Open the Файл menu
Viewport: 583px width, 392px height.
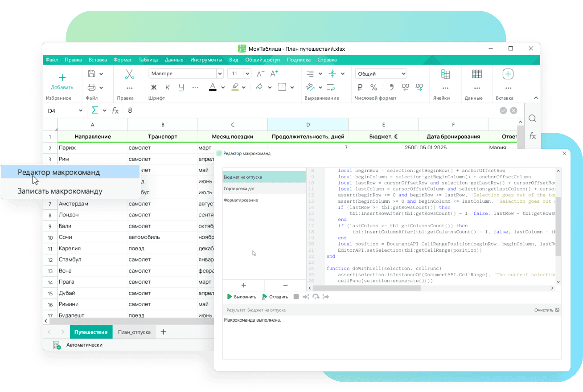(51, 60)
